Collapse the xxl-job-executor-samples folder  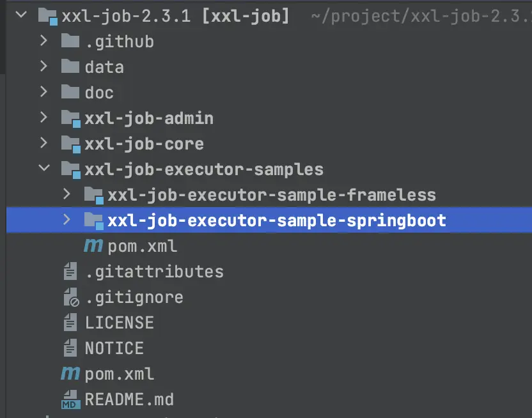[x=43, y=169]
